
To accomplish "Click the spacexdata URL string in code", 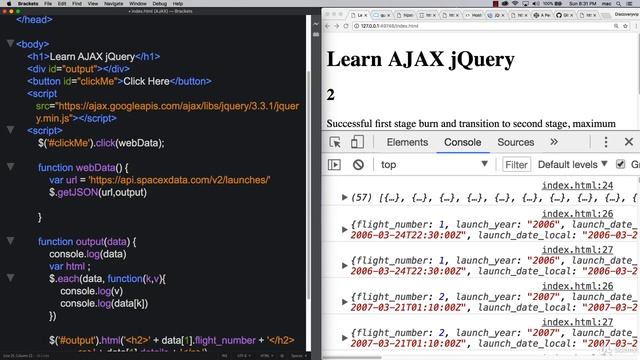I will pos(179,180).
